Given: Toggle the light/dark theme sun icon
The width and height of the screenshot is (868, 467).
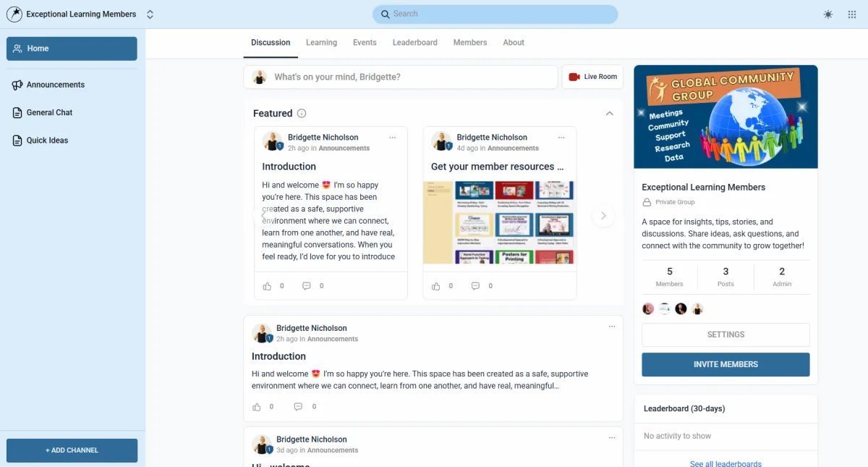Looking at the screenshot, I should [828, 14].
